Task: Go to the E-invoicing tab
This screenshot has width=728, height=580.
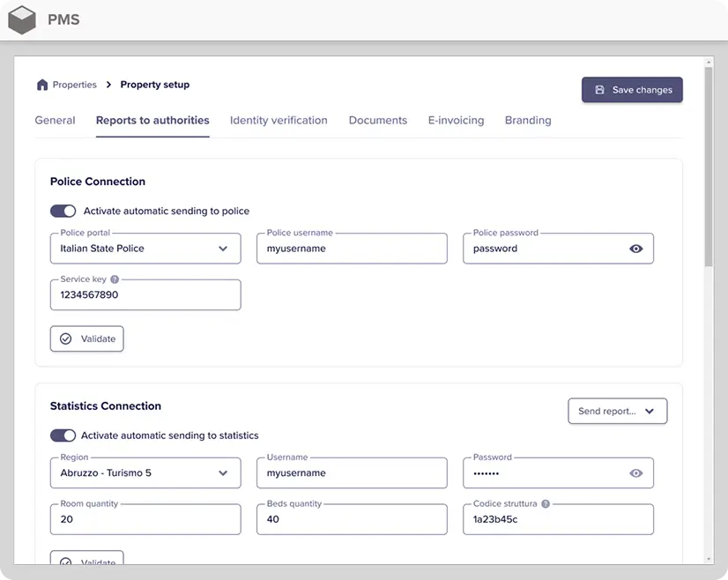Action: click(x=456, y=120)
